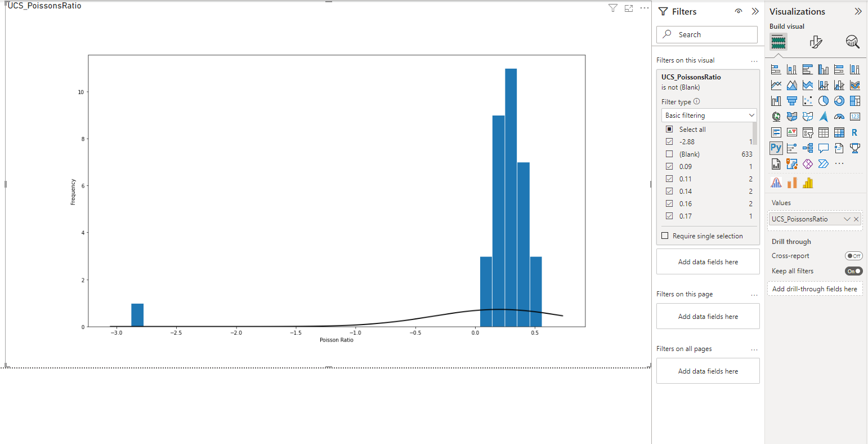The width and height of the screenshot is (868, 444).
Task: Open more options for Filters on all pages
Action: pos(754,349)
